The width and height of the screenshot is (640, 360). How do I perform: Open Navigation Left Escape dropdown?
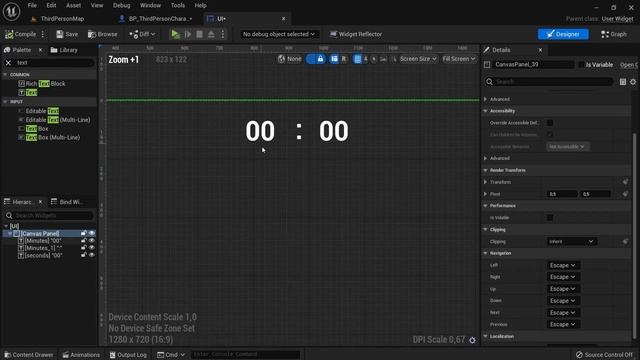[562, 265]
